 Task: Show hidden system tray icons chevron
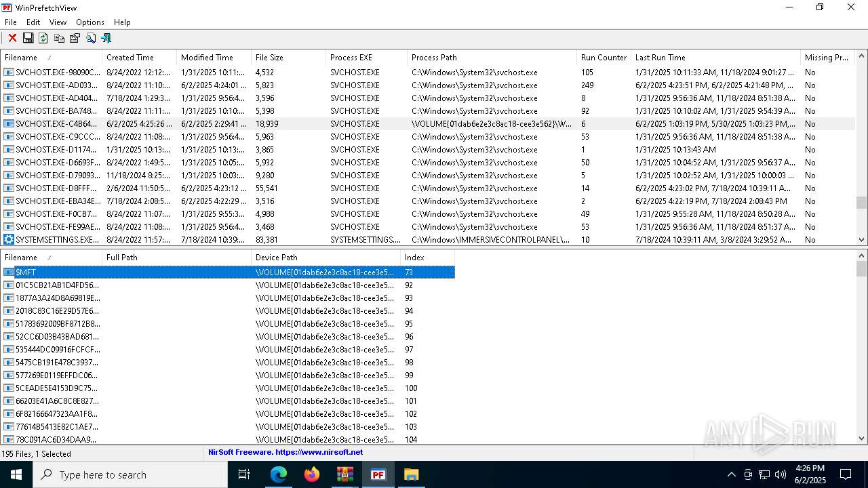click(731, 474)
